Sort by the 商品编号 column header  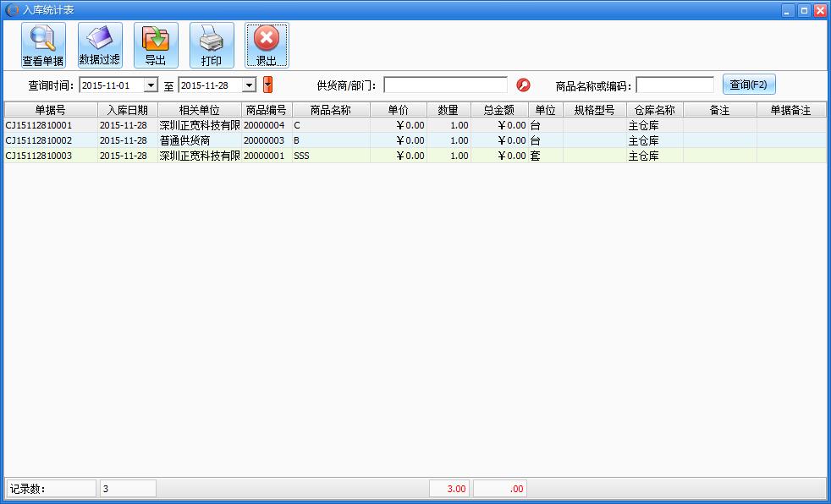(267, 110)
